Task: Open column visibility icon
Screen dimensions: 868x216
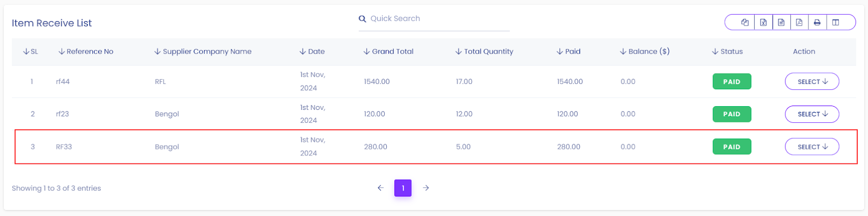Action: pyautogui.click(x=835, y=22)
